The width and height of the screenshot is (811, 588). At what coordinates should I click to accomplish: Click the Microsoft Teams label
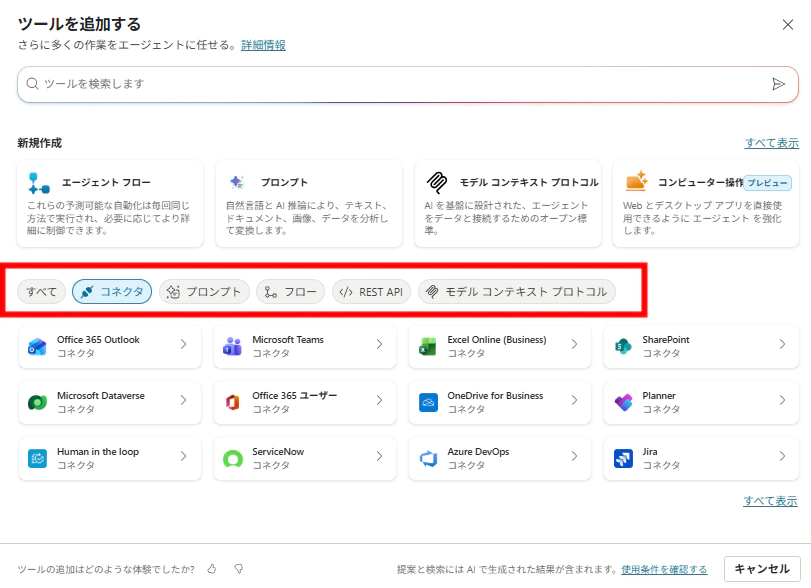tap(288, 340)
